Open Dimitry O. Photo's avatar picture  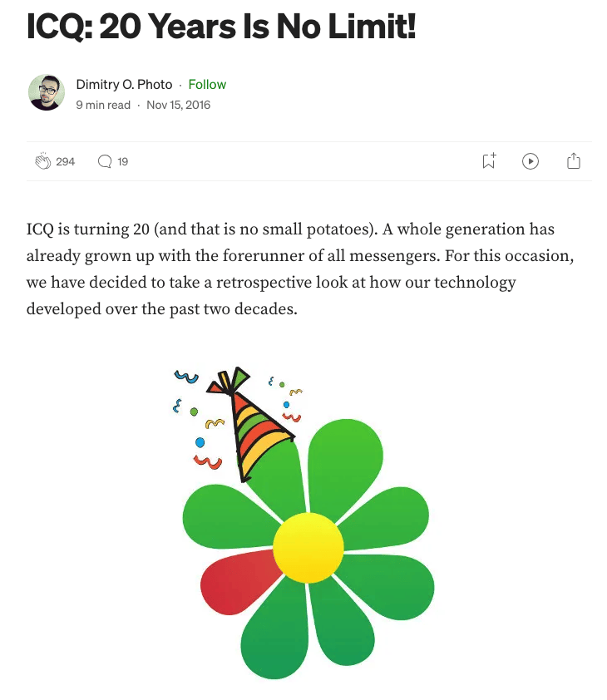point(47,92)
